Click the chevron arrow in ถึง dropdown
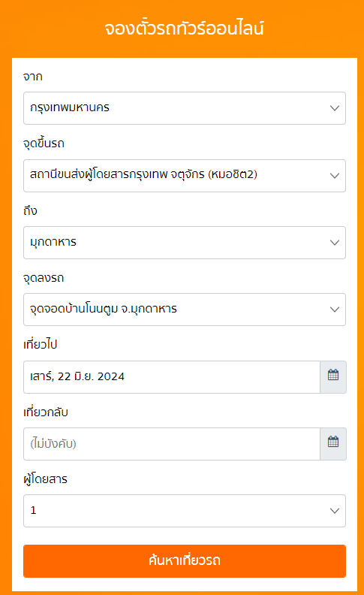Image resolution: width=364 pixels, height=595 pixels. (335, 243)
